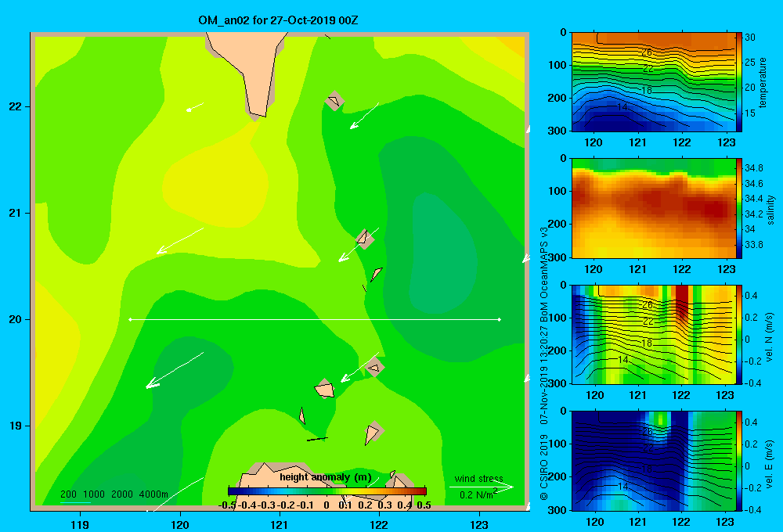This screenshot has width=783, height=532.
Task: Click the 33.8 tick on salinity scale
Action: [753, 245]
